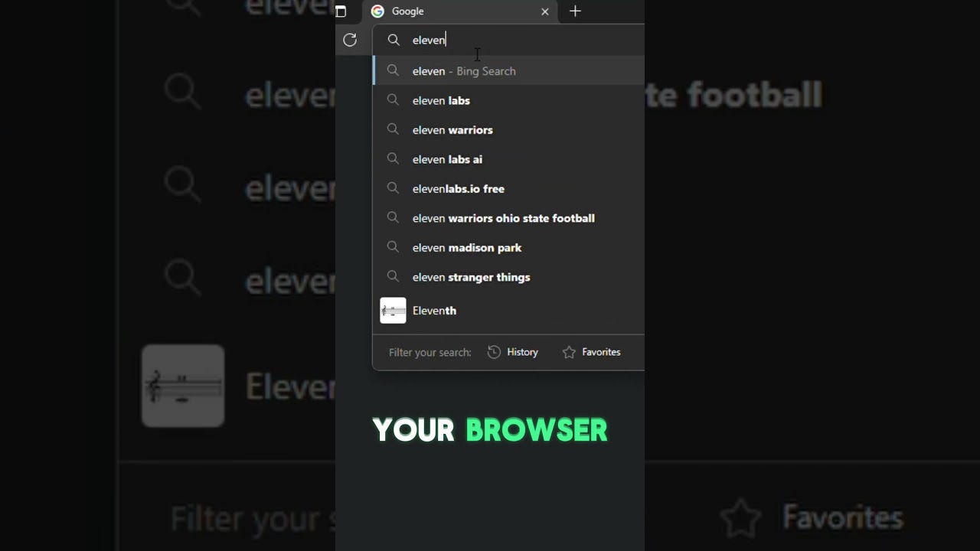Click the magnifier icon in address bar
This screenshot has height=551, width=980.
point(394,40)
